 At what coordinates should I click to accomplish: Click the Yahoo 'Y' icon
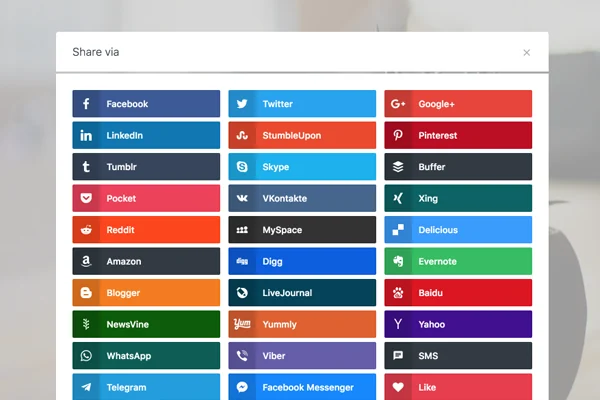click(398, 324)
